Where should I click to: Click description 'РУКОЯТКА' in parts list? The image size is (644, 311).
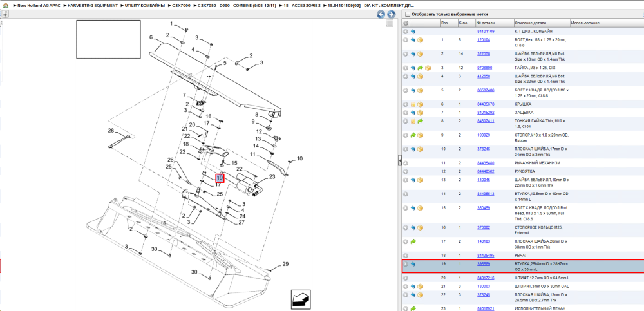(524, 171)
